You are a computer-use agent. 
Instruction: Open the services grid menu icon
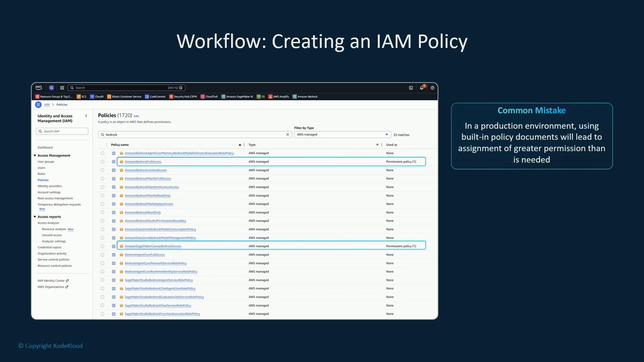coord(62,88)
